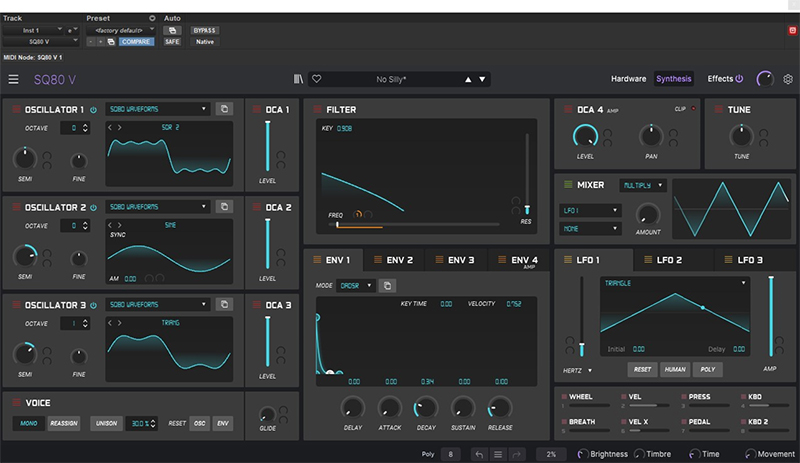Previous waveform arrow in Oscillator 1
The width and height of the screenshot is (800, 463).
pyautogui.click(x=110, y=128)
